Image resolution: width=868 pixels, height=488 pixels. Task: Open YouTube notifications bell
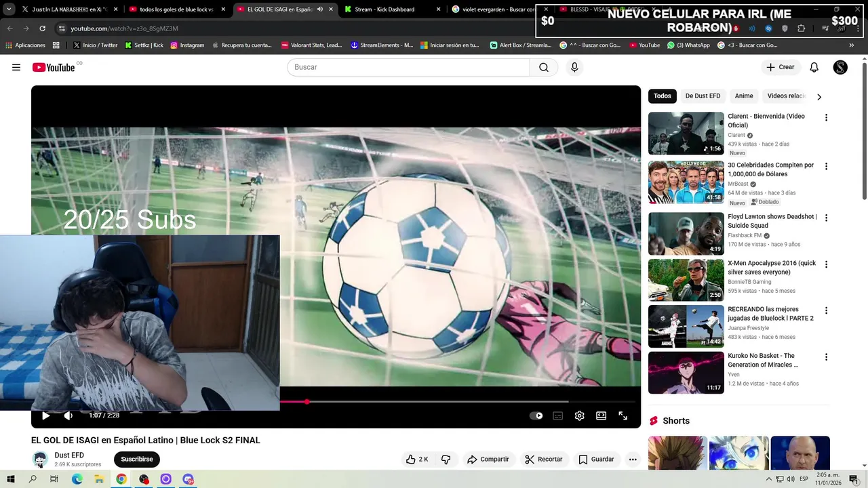coord(814,67)
